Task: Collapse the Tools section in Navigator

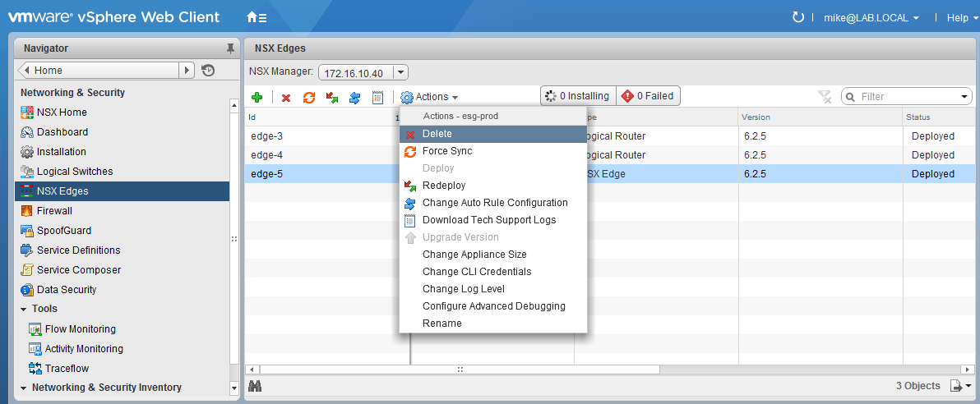Action: (x=24, y=309)
